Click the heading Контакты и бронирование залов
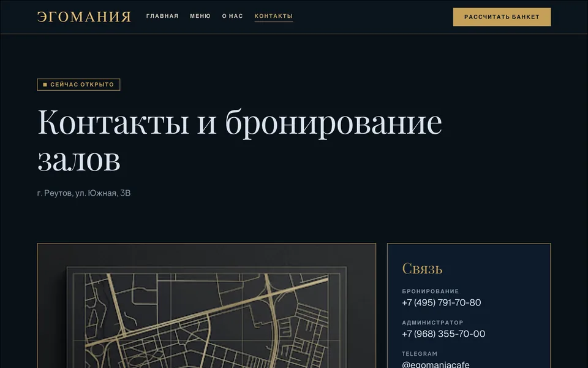 point(239,140)
